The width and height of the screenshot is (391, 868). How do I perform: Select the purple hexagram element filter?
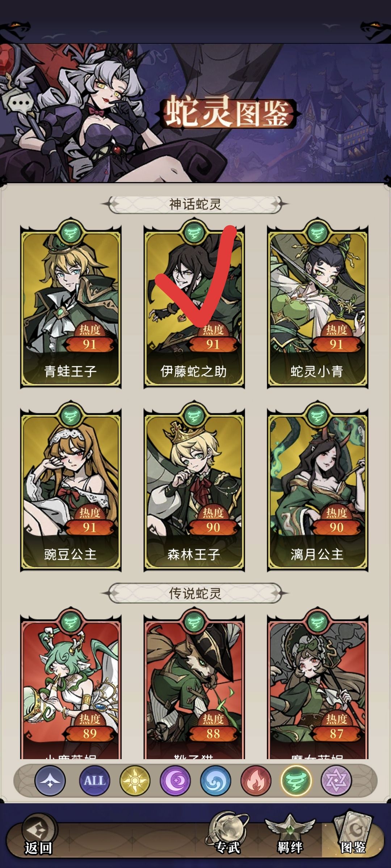click(x=337, y=780)
